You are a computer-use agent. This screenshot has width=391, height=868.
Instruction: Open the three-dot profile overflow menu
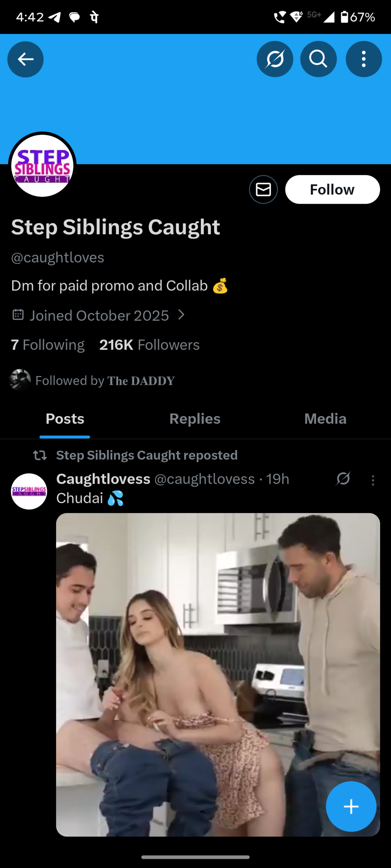[x=364, y=59]
